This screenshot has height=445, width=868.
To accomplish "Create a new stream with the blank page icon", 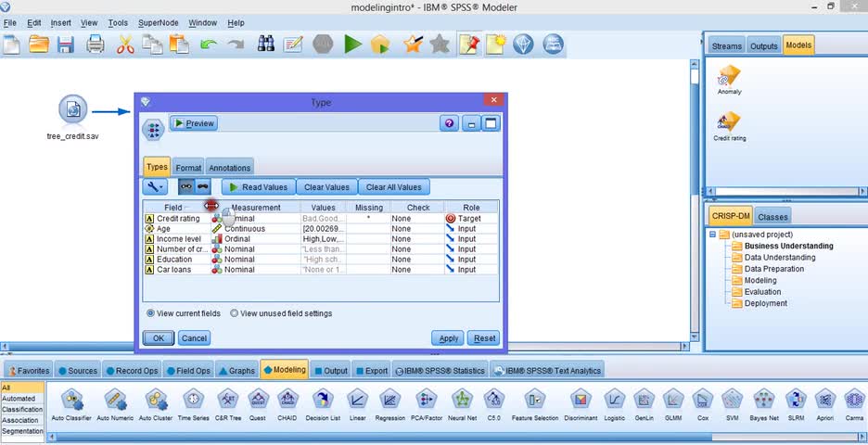I will click(x=12, y=44).
